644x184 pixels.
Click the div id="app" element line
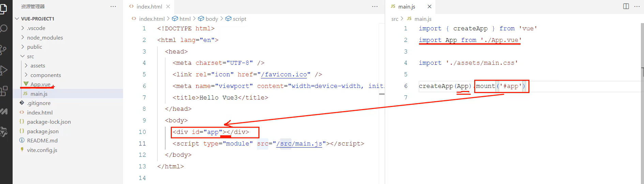(211, 132)
